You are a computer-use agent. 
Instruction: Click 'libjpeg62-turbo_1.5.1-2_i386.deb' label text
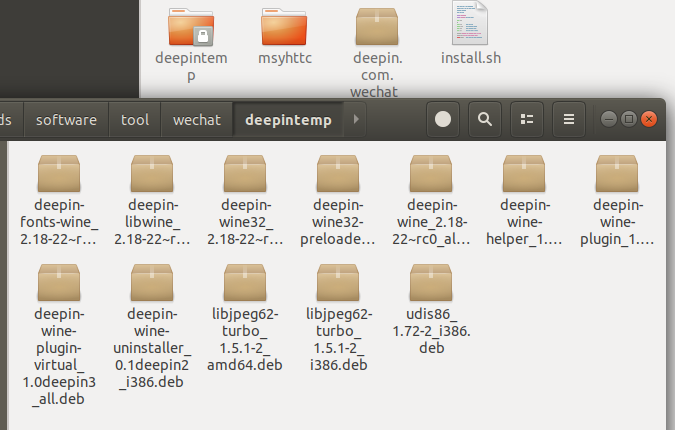339,339
